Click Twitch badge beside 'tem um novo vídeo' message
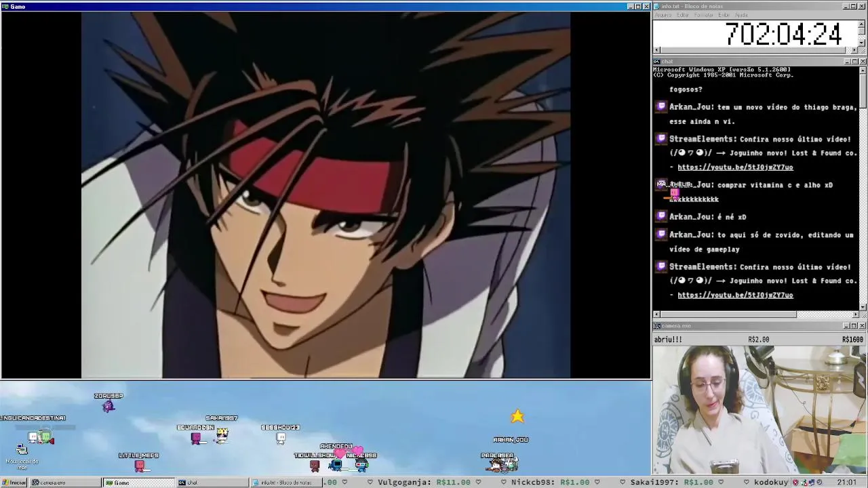868x488 pixels. (x=661, y=106)
